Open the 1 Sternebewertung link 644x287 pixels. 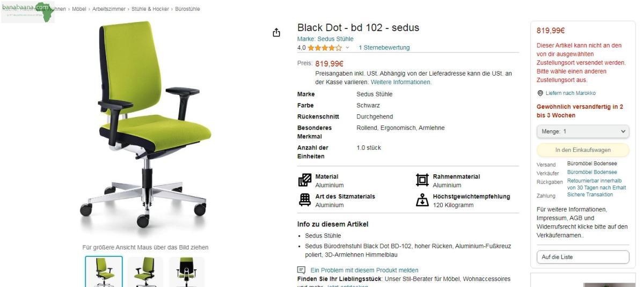pyautogui.click(x=384, y=48)
